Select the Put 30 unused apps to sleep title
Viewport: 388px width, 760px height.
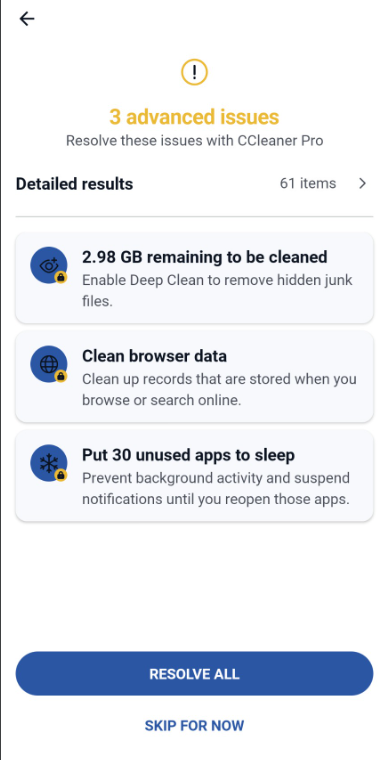coord(188,455)
